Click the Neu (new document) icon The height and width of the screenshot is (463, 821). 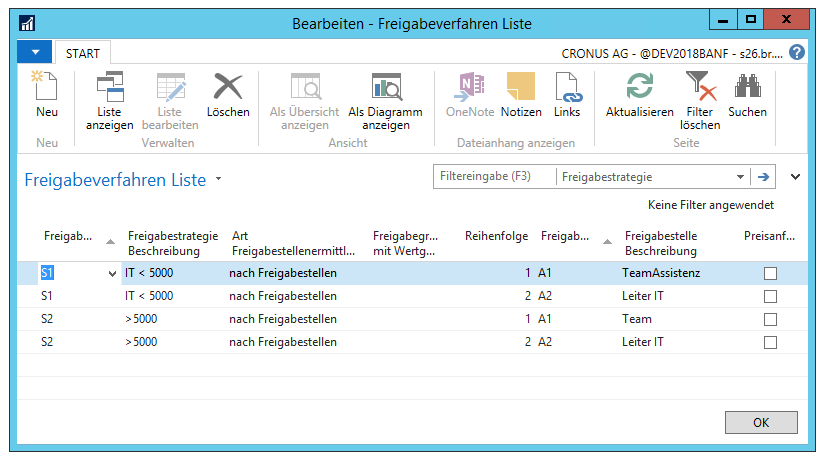[46, 86]
